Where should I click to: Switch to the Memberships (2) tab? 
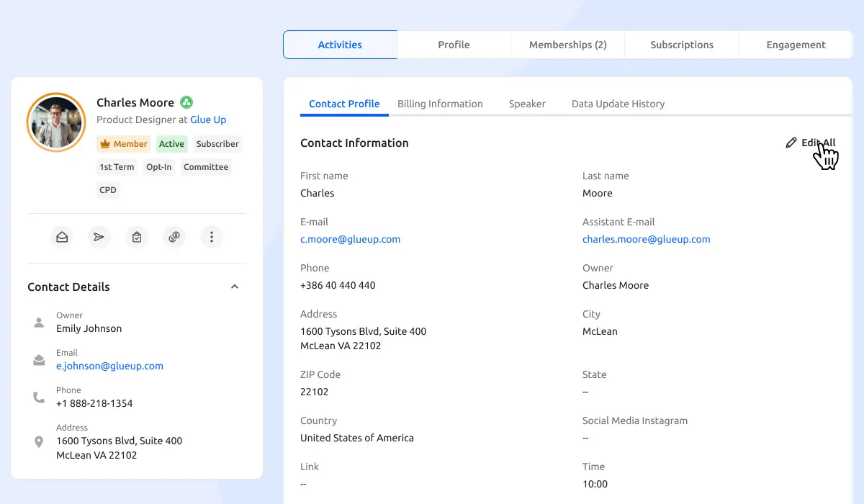[568, 45]
